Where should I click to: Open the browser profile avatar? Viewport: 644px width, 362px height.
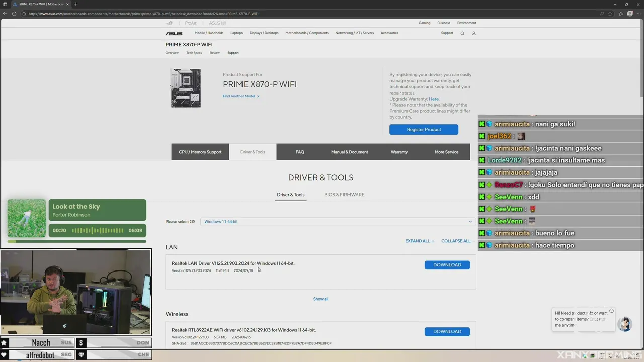click(x=630, y=14)
